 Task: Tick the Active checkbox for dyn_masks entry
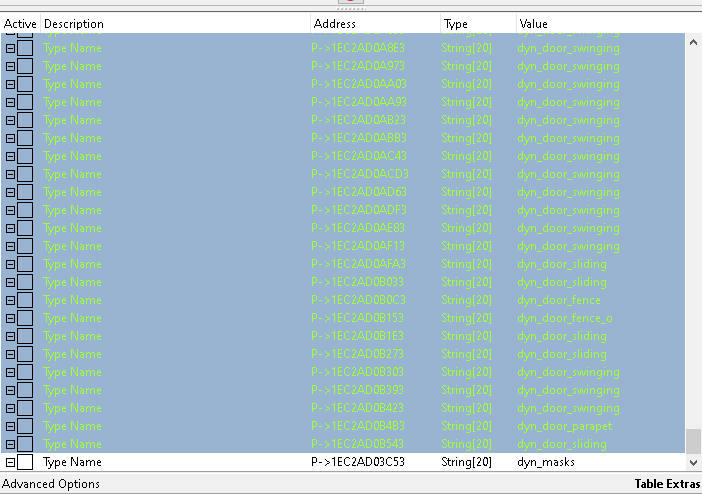pyautogui.click(x=25, y=462)
